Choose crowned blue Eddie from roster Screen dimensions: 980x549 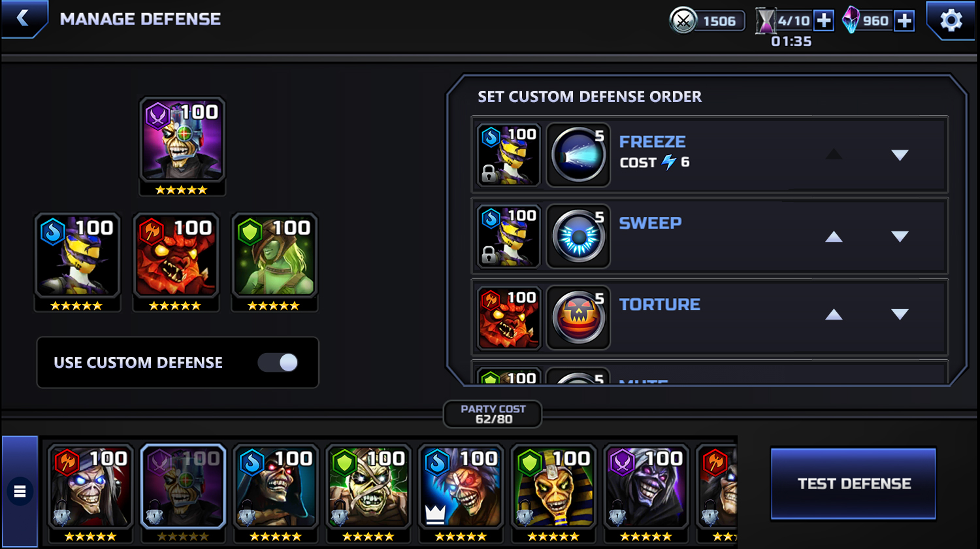(461, 493)
